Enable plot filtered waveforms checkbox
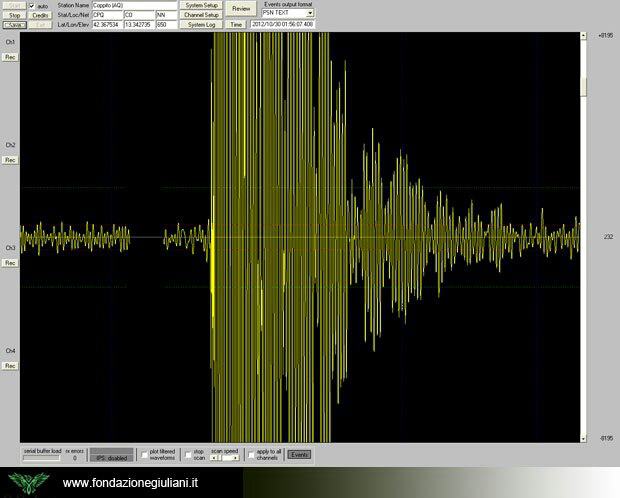 [145, 454]
